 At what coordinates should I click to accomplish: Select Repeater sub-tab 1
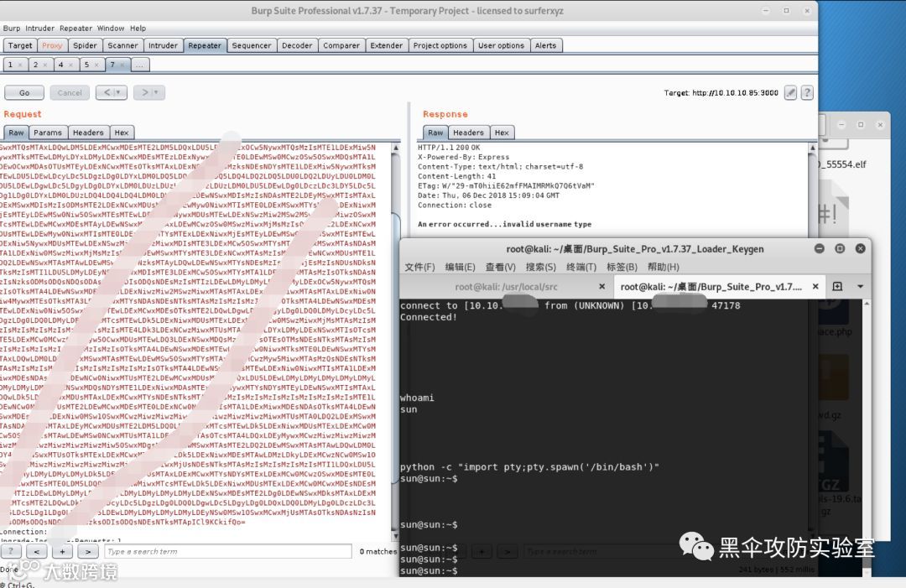(10, 65)
